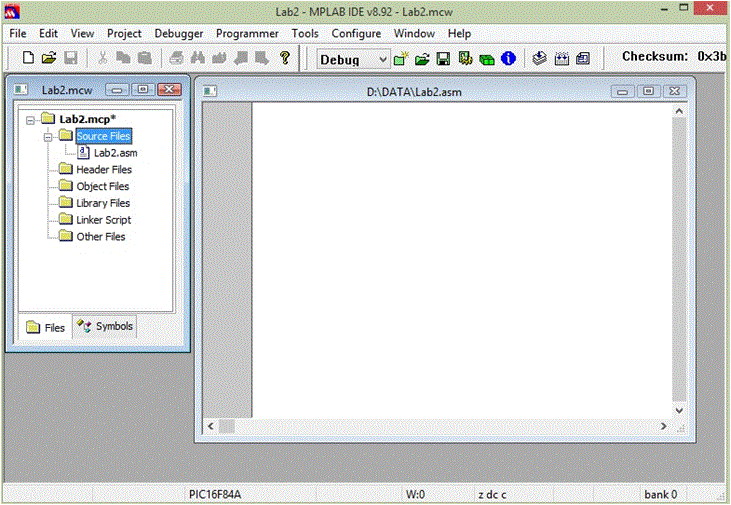
Task: Click the green Package in Project icon
Action: point(487,59)
